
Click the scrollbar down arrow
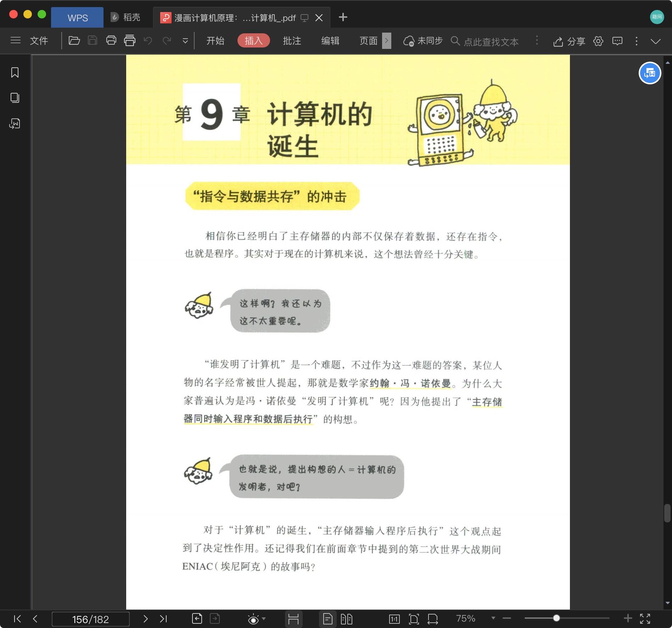668,603
